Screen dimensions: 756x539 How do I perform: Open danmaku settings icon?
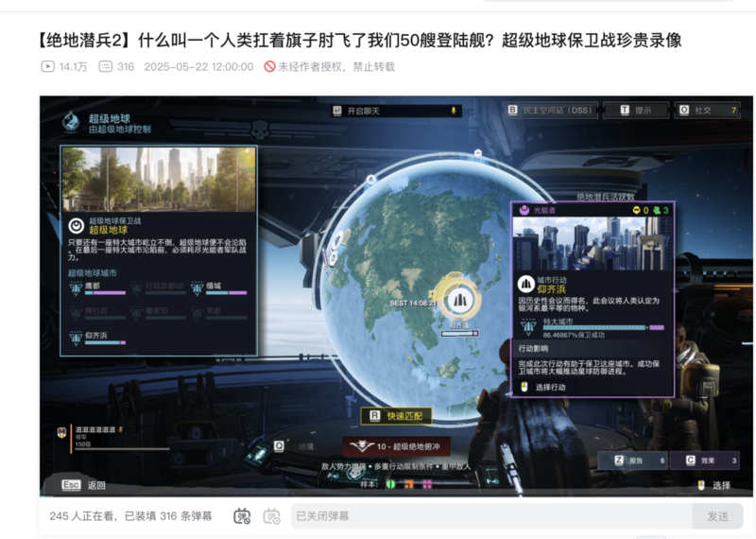pyautogui.click(x=271, y=516)
